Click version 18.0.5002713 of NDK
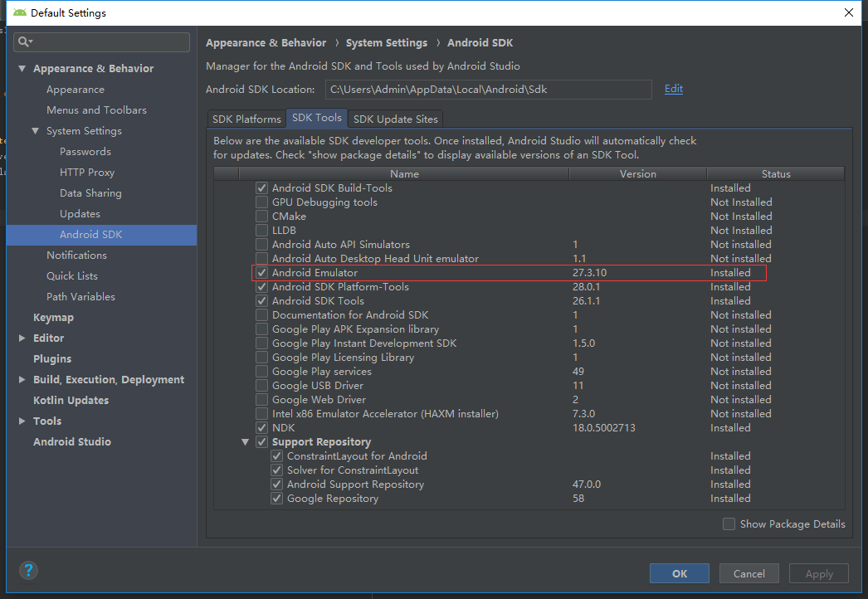The height and width of the screenshot is (599, 868). pyautogui.click(x=604, y=428)
